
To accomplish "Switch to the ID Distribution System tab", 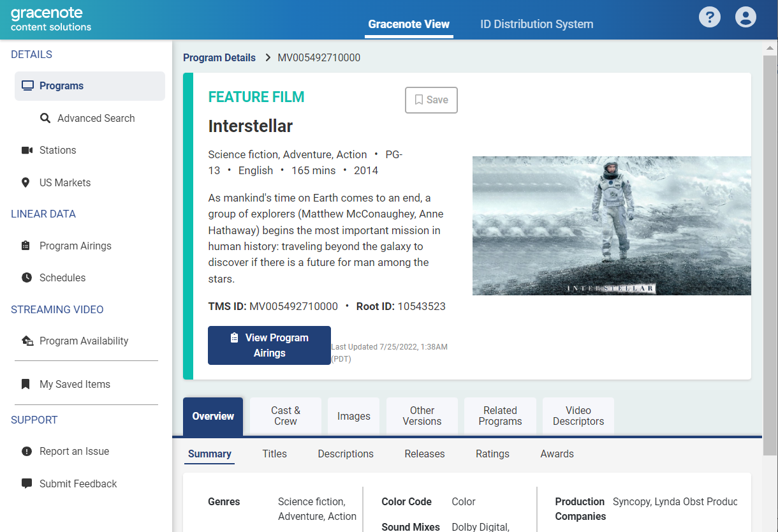I will tap(536, 24).
